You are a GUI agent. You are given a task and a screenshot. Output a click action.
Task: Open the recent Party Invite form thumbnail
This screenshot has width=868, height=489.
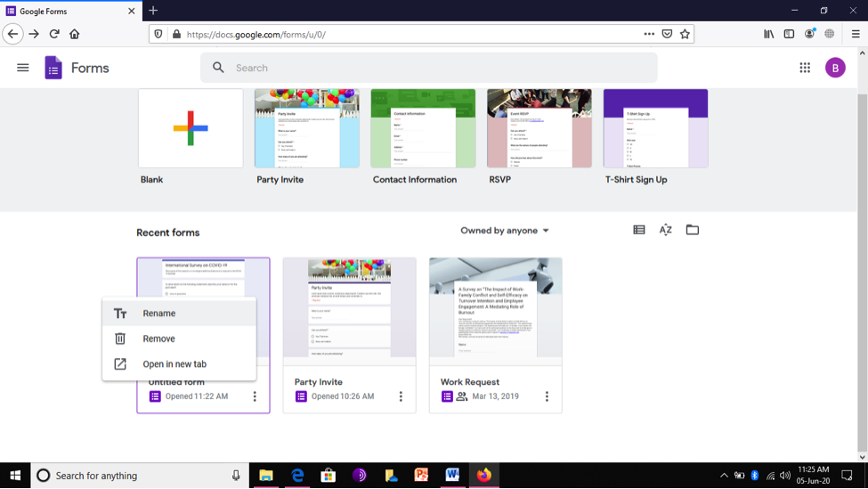click(x=349, y=311)
